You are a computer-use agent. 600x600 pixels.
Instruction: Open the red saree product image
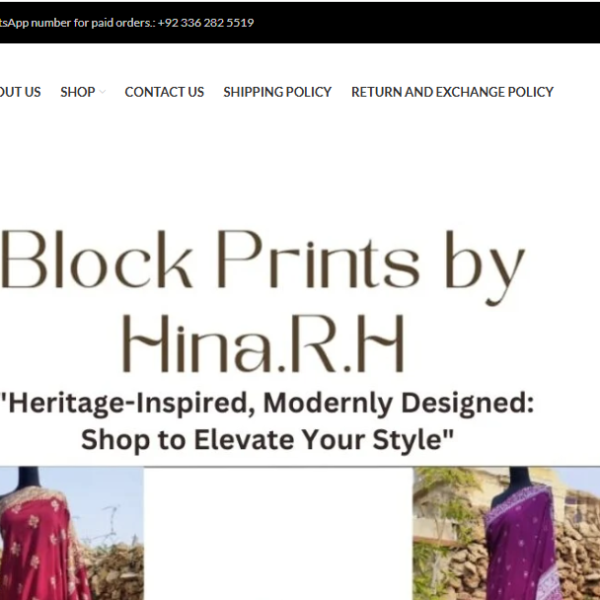(72, 533)
